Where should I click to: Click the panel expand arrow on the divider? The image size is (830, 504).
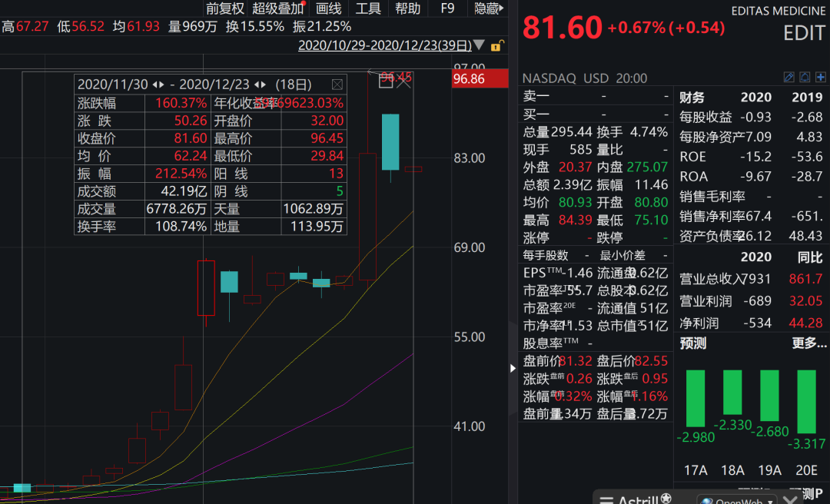click(513, 368)
